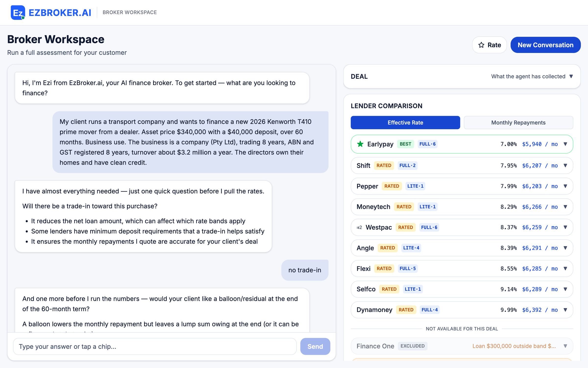
Task: Click the green star beside Earlypay
Action: [x=360, y=144]
